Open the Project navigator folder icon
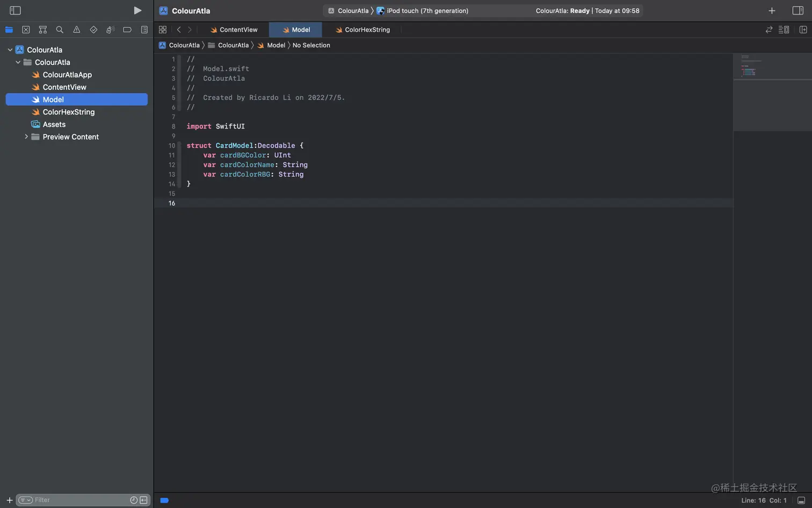812x508 pixels. 9,30
